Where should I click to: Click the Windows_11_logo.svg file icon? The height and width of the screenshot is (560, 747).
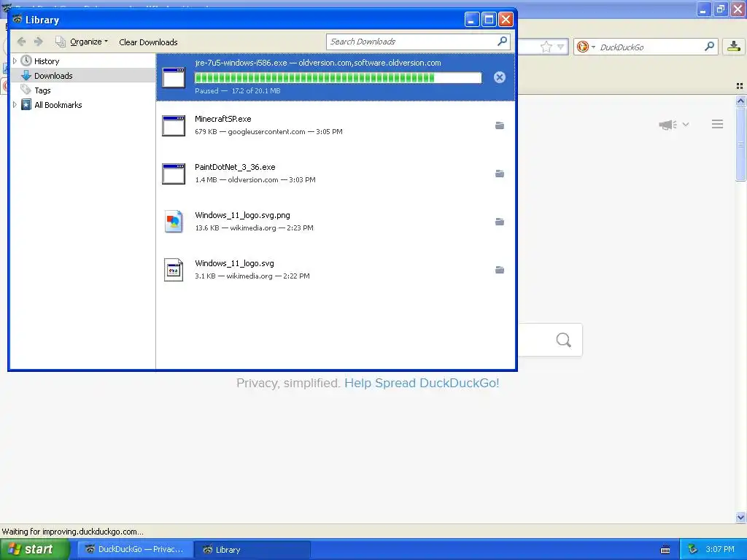pos(174,270)
